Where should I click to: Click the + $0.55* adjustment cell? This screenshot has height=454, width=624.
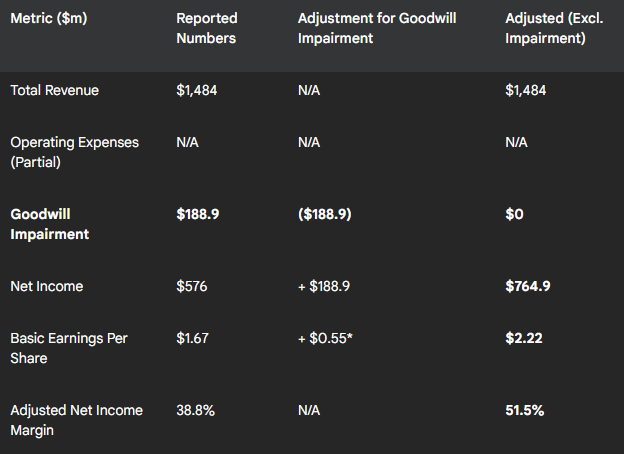(x=325, y=338)
